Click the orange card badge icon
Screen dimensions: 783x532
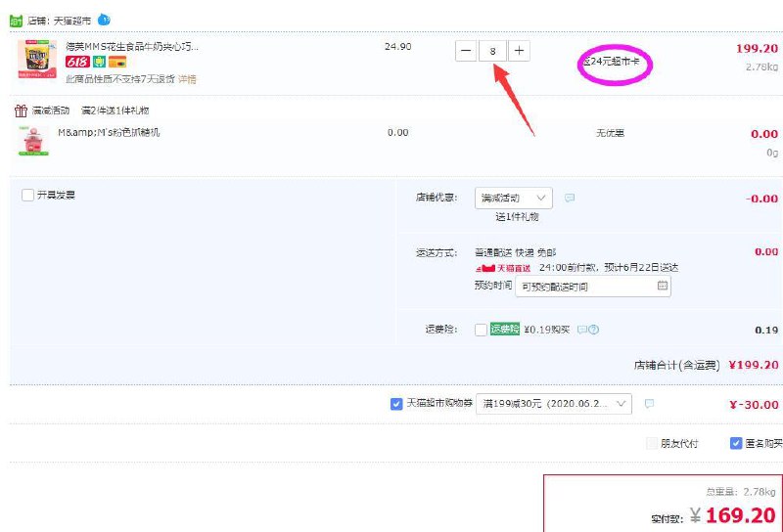tap(117, 62)
